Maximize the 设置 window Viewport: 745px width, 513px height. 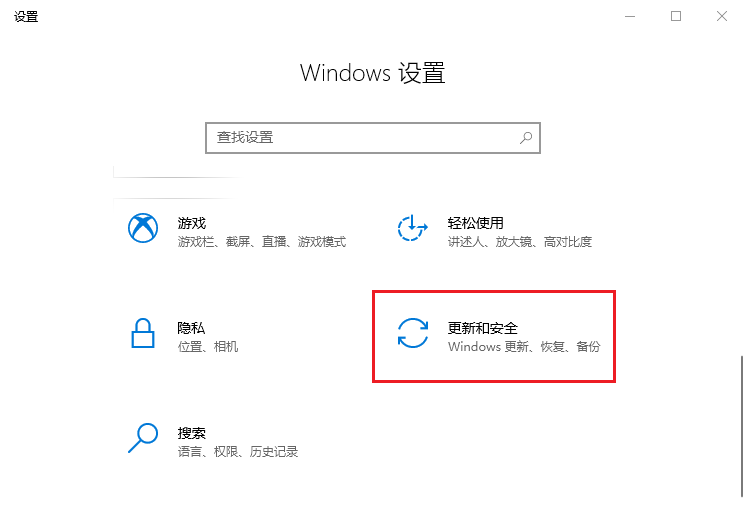[676, 17]
